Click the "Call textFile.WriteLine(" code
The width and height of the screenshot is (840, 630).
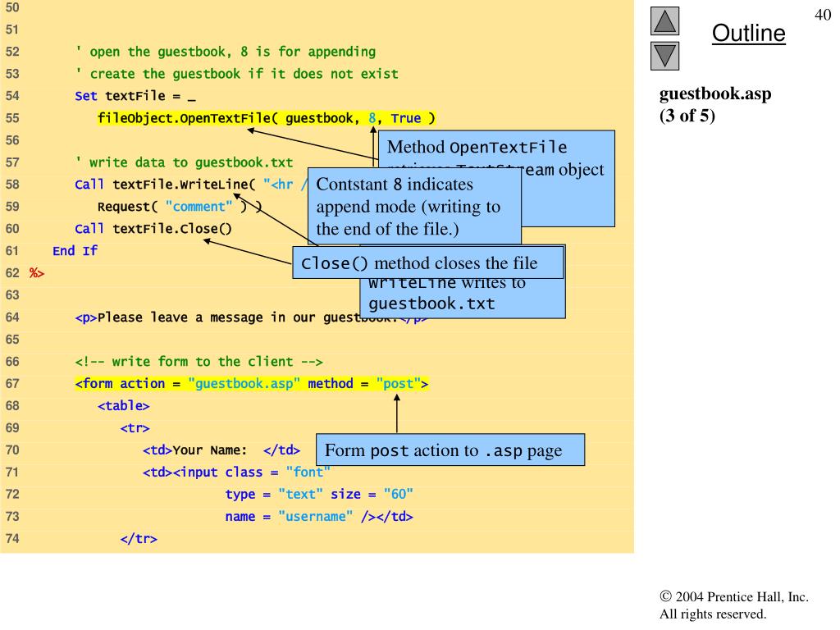click(165, 185)
